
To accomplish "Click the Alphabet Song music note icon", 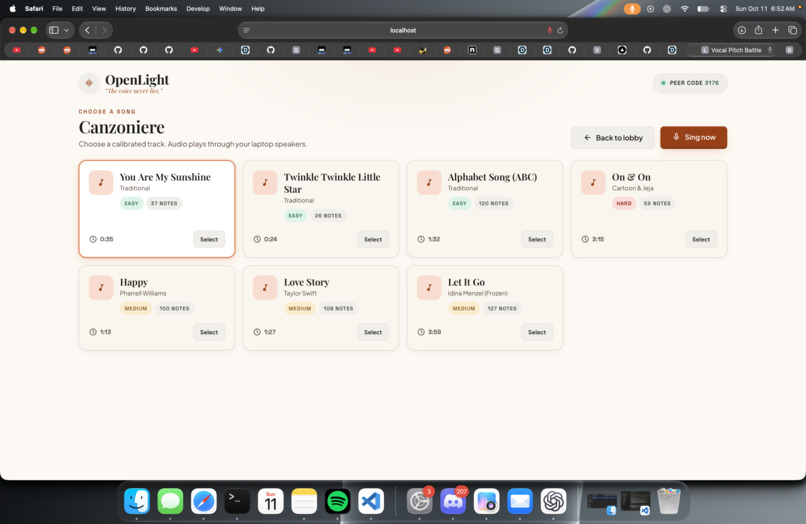I will click(429, 183).
